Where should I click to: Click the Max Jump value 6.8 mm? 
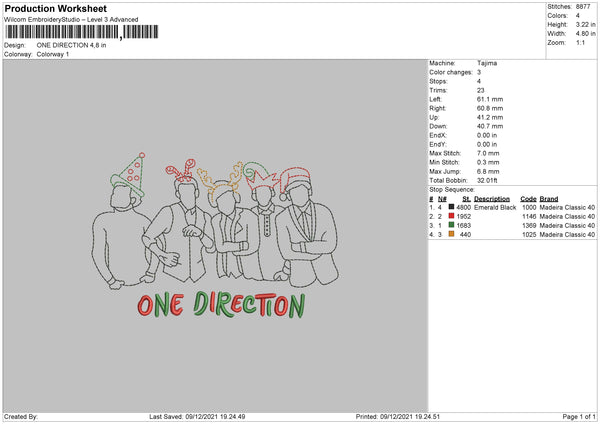[488, 171]
